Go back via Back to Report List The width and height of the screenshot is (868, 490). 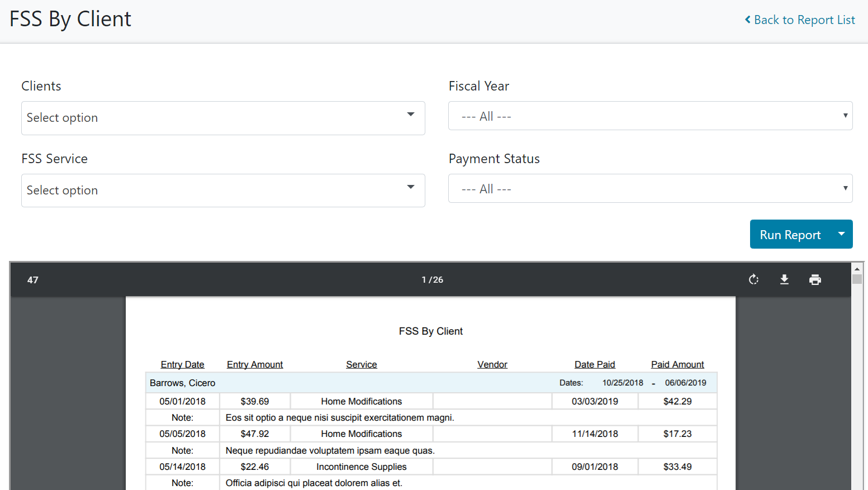(x=804, y=20)
